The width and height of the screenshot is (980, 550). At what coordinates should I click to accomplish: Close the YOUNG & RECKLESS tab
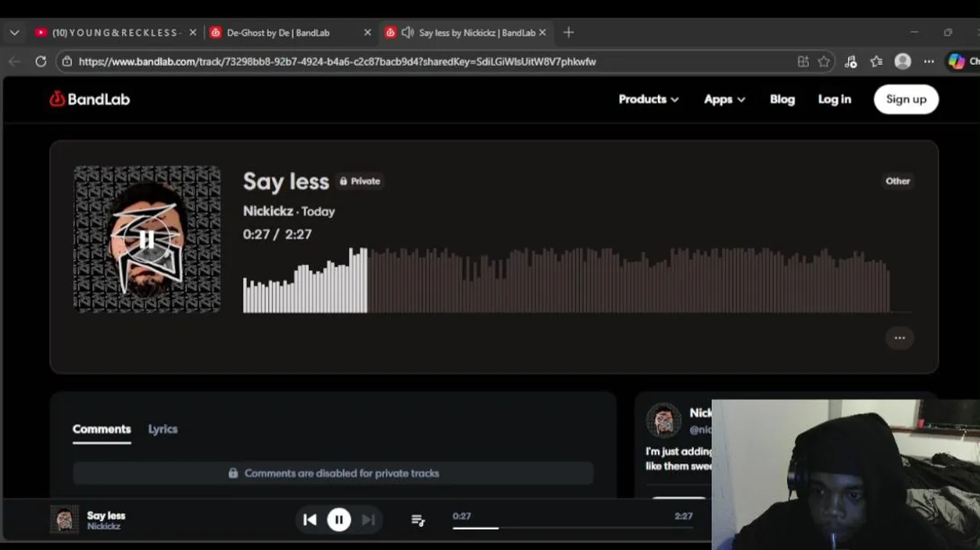pyautogui.click(x=192, y=33)
